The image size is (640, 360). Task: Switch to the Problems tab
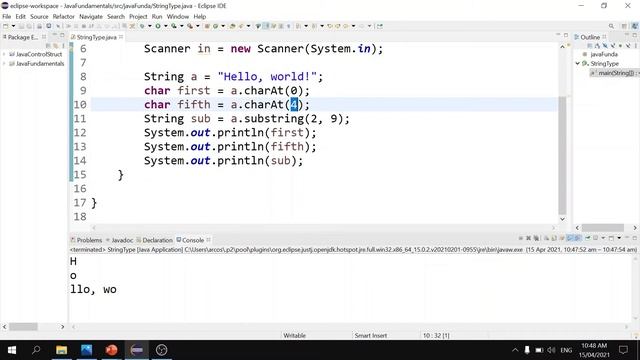pos(86,240)
